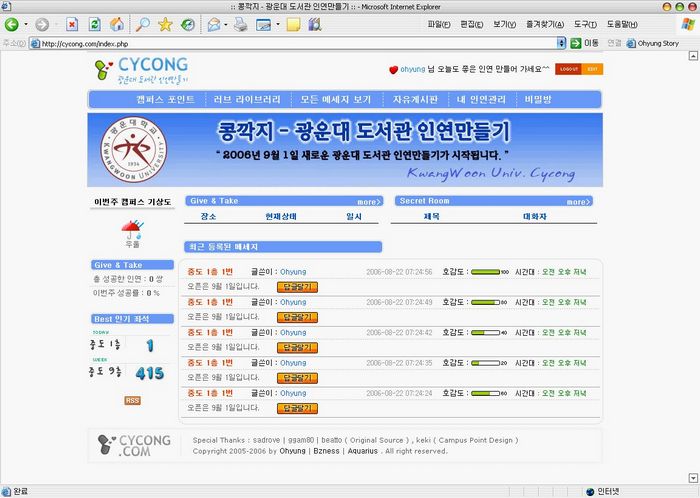Viewport: 700px width, 498px height.
Task: Click 답글달기 for the 07:24:49 message
Action: point(297,317)
